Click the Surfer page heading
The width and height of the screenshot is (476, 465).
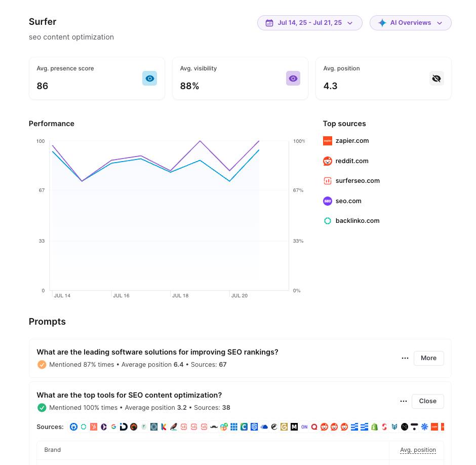(43, 22)
